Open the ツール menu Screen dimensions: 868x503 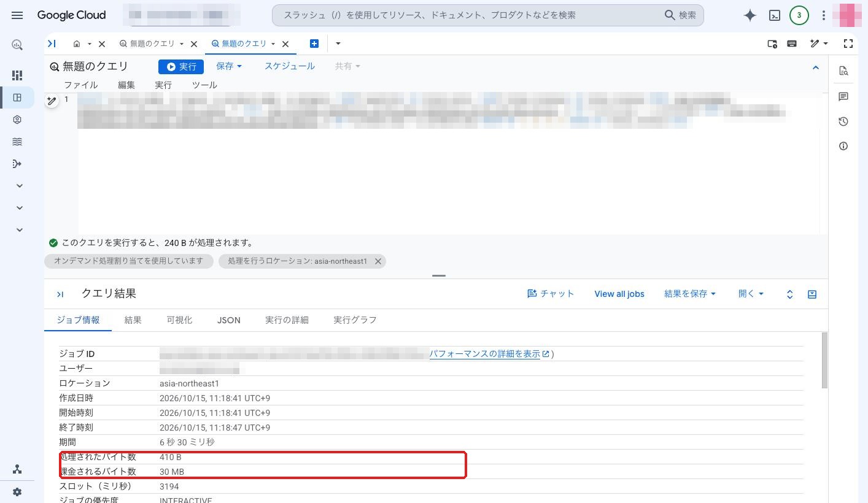(204, 85)
